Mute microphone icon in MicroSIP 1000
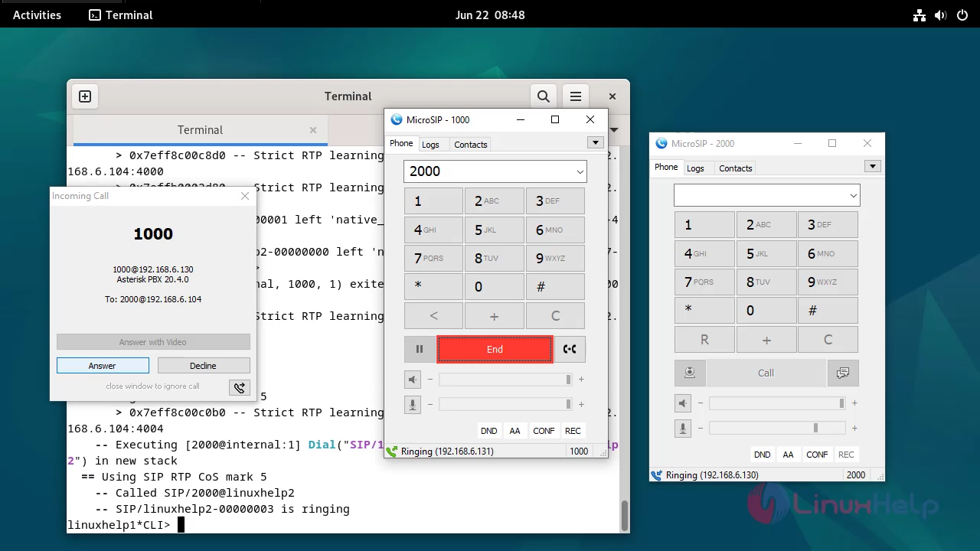This screenshot has width=980, height=551. coord(413,405)
